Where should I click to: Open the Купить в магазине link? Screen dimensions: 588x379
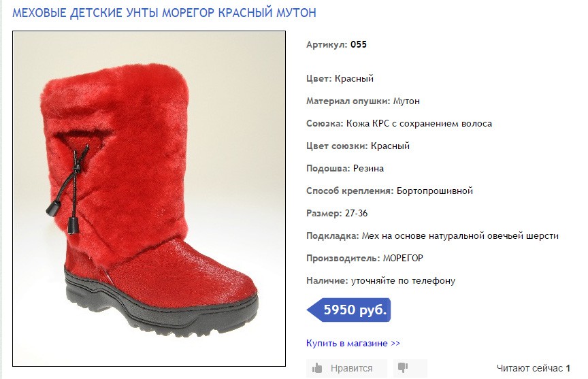coord(353,344)
